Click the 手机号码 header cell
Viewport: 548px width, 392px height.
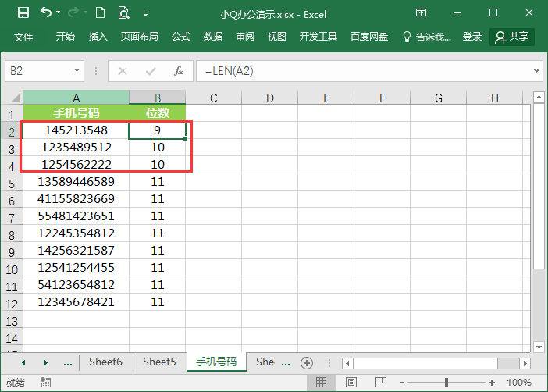coord(77,113)
